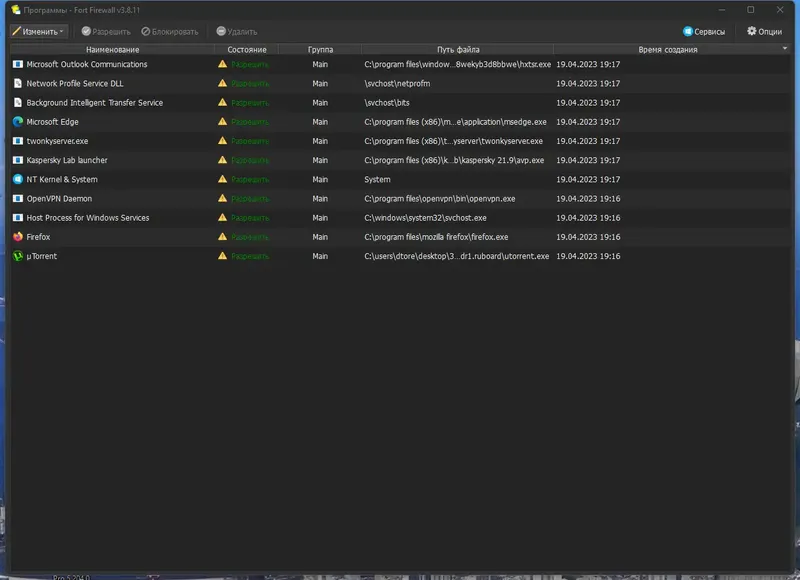Viewport: 800px width, 580px height.
Task: Click warning icon in Host Process row
Action: 222,217
